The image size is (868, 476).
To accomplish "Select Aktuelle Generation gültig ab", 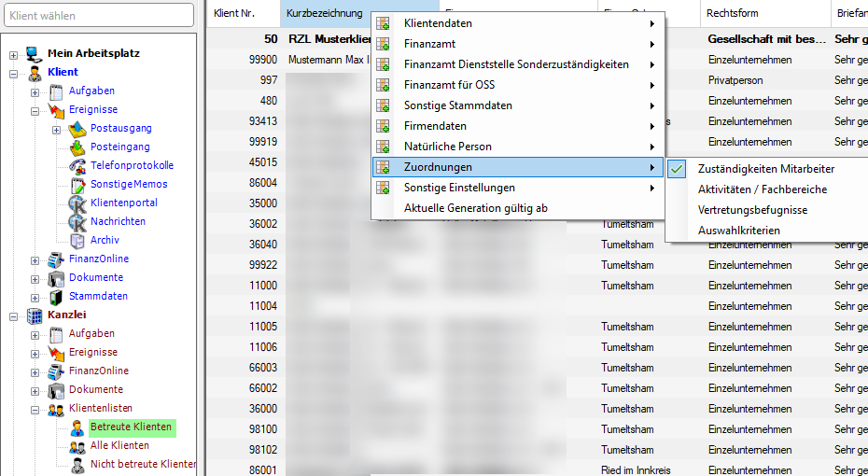I will (475, 208).
